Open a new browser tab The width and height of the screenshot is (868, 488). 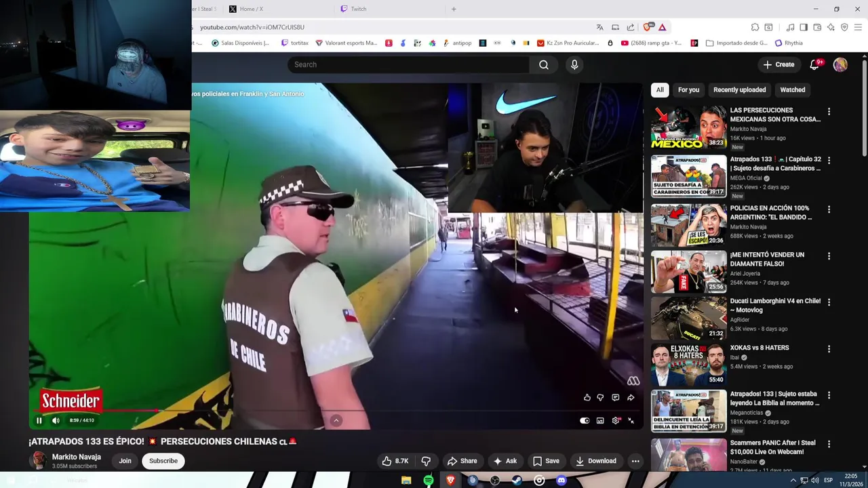pyautogui.click(x=454, y=9)
